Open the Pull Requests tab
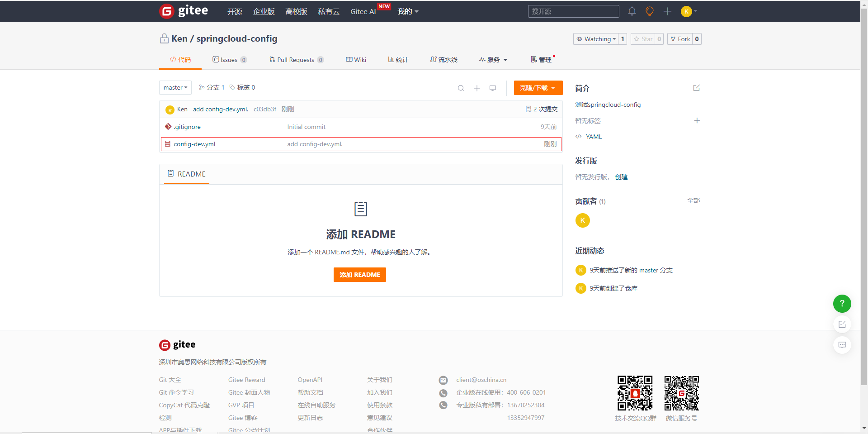Screen dimensions: 868x434 tap(297, 60)
